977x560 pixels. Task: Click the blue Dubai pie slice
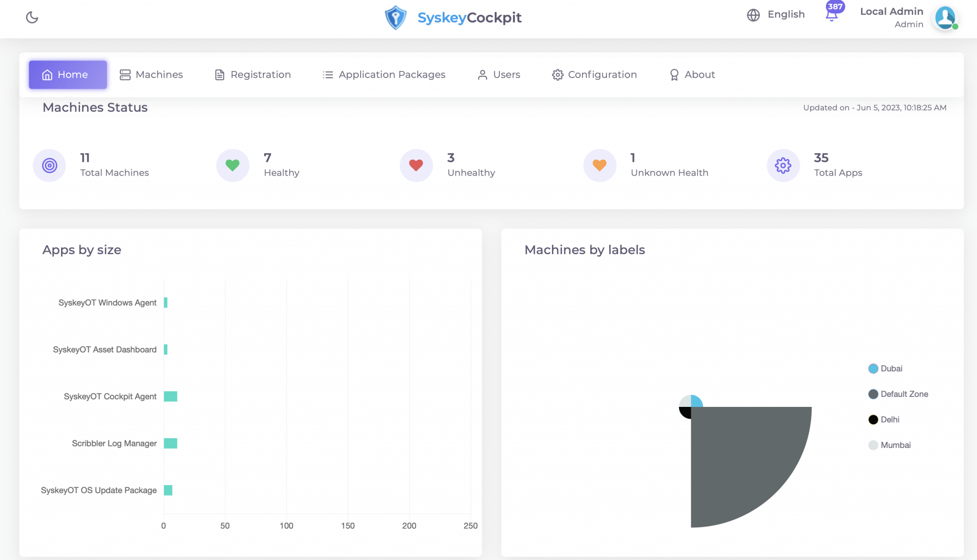696,402
